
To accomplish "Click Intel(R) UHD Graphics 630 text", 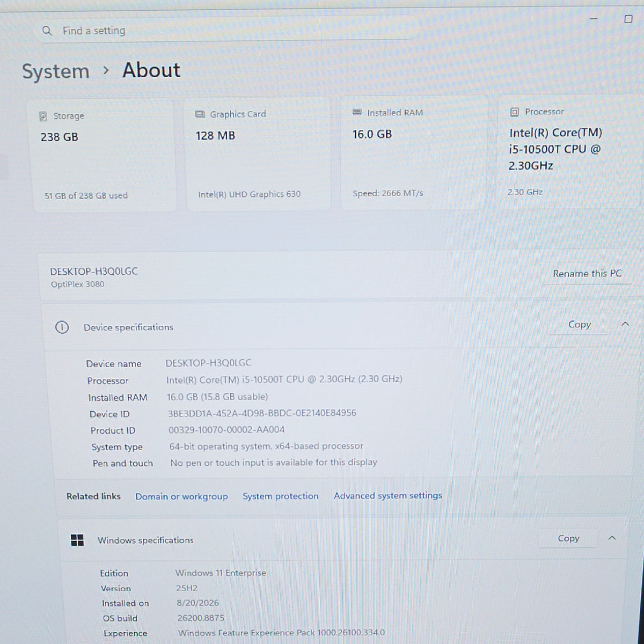I will pos(250,194).
